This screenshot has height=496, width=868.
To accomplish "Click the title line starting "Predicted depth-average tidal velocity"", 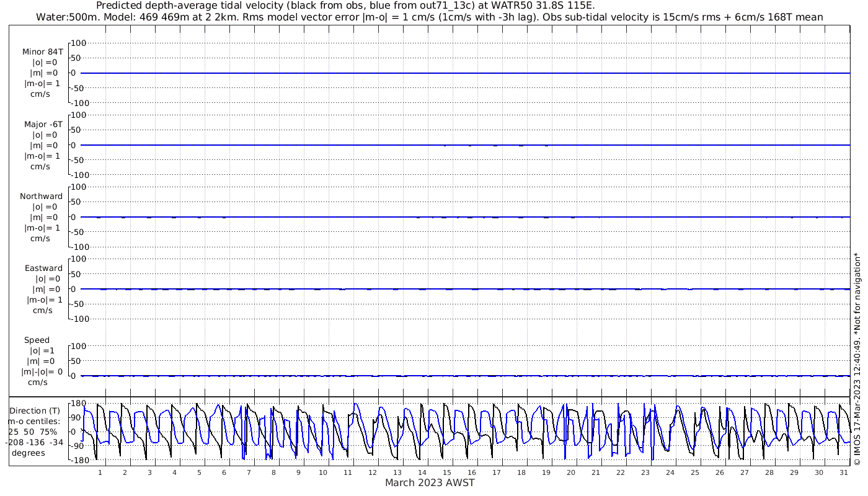I will [345, 6].
